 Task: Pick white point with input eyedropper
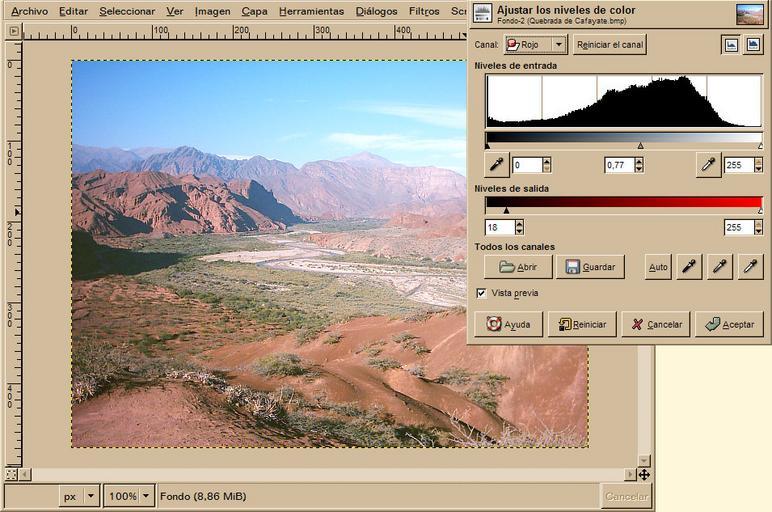tap(709, 164)
